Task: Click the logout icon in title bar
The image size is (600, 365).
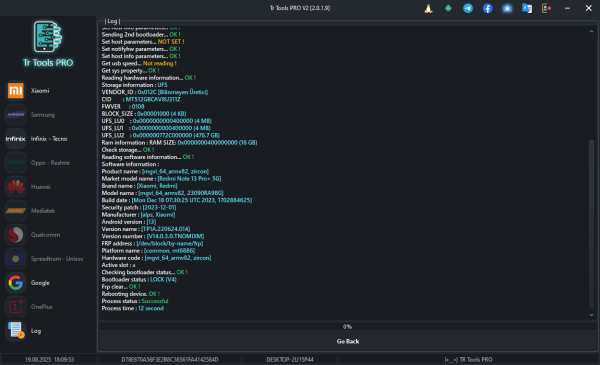Action: (x=546, y=8)
